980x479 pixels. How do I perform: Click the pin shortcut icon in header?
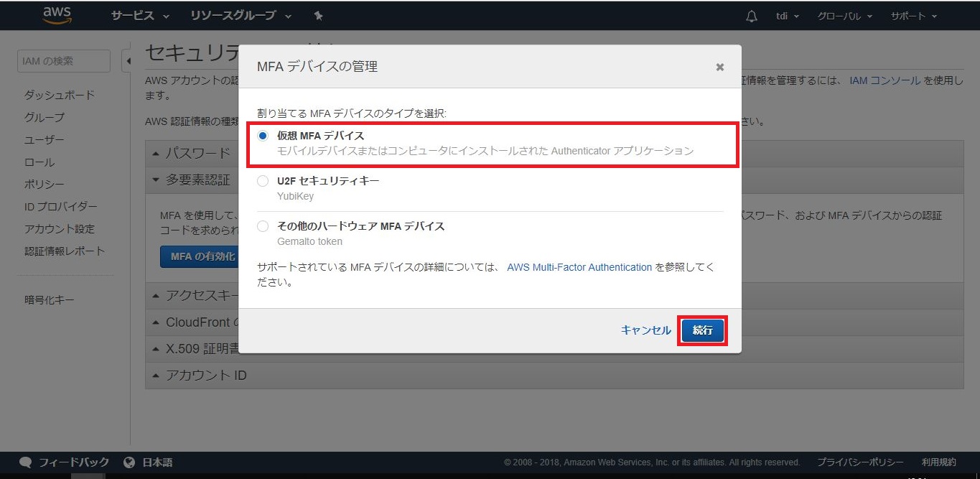[x=319, y=16]
